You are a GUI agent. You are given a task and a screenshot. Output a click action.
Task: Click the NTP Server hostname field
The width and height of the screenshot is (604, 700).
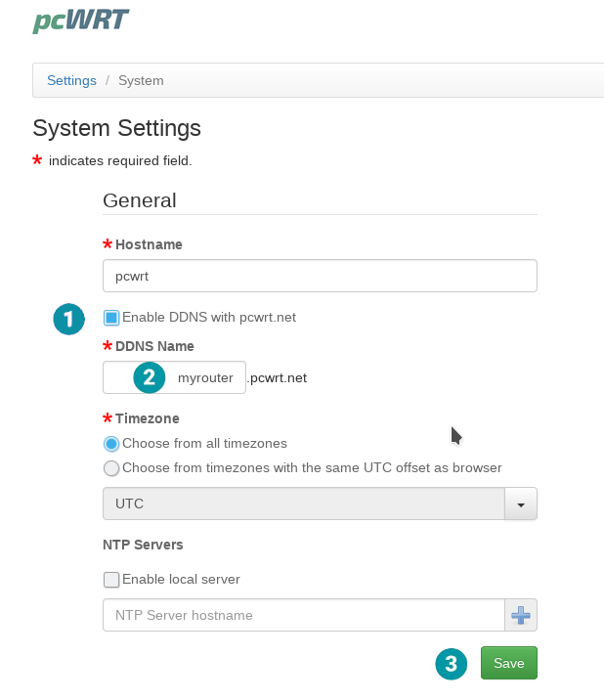coord(303,616)
